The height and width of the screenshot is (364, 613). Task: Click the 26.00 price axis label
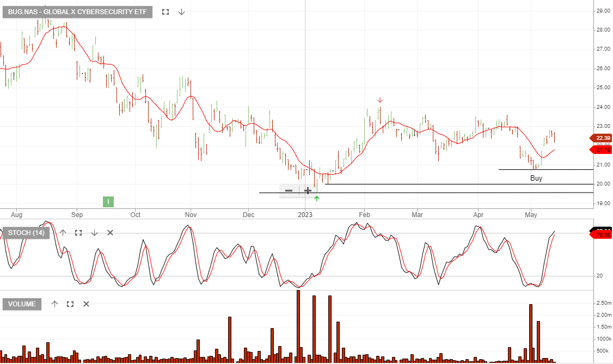click(x=603, y=69)
